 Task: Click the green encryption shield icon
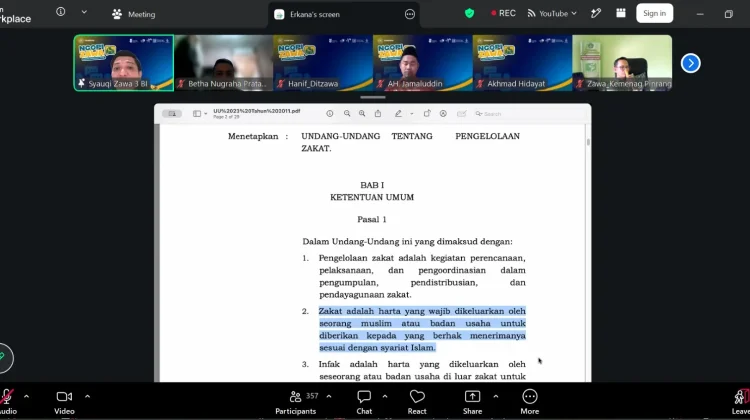click(x=469, y=13)
